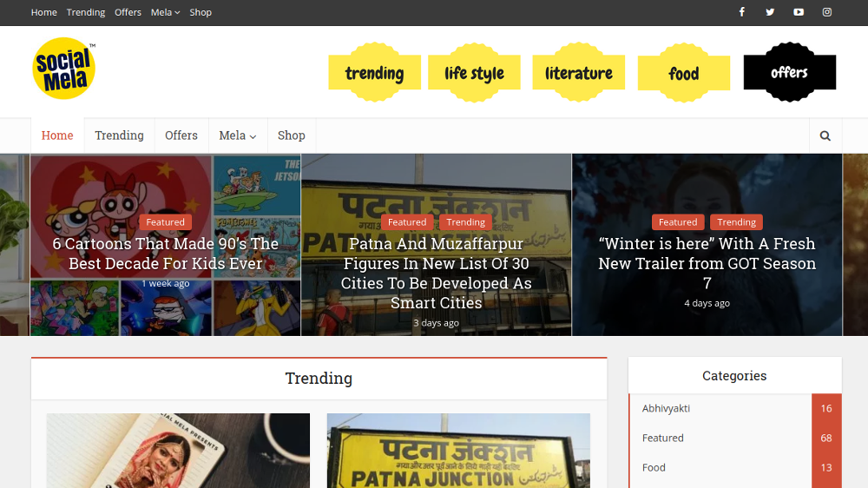Viewport: 868px width, 488px height.
Task: Open the Patna Junction trending thumbnail
Action: [x=458, y=451]
